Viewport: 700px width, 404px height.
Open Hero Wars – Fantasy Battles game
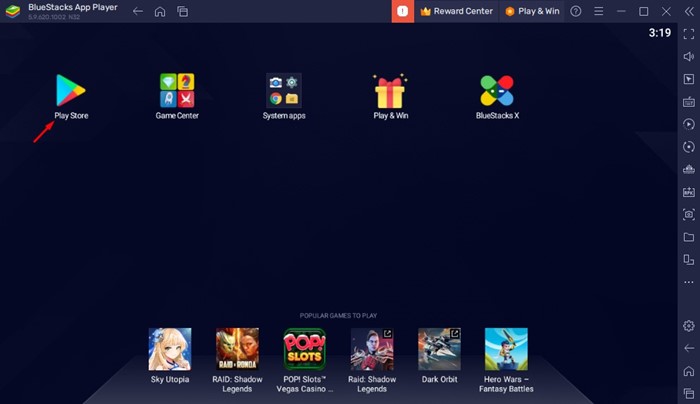tap(506, 349)
